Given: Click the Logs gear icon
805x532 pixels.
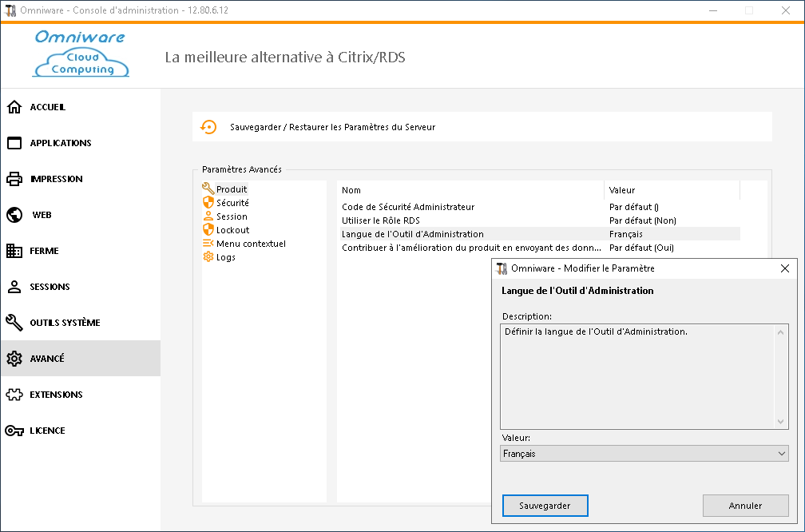Looking at the screenshot, I should coord(208,256).
